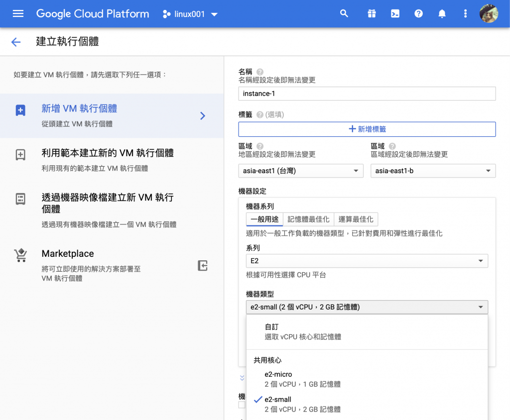This screenshot has height=420, width=510.
Task: Click help icon beside 標籤
Action: (259, 115)
